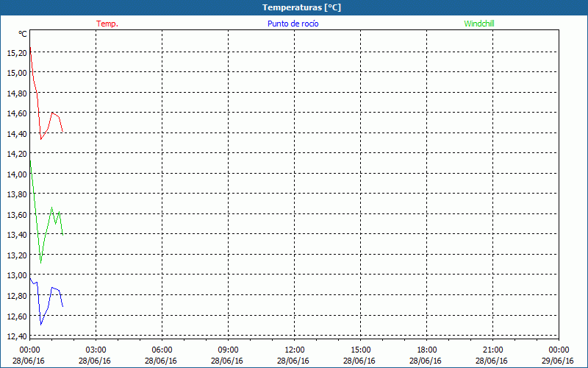This screenshot has width=588, height=368.
Task: Click the 13,60 y-axis value
Action: point(17,215)
